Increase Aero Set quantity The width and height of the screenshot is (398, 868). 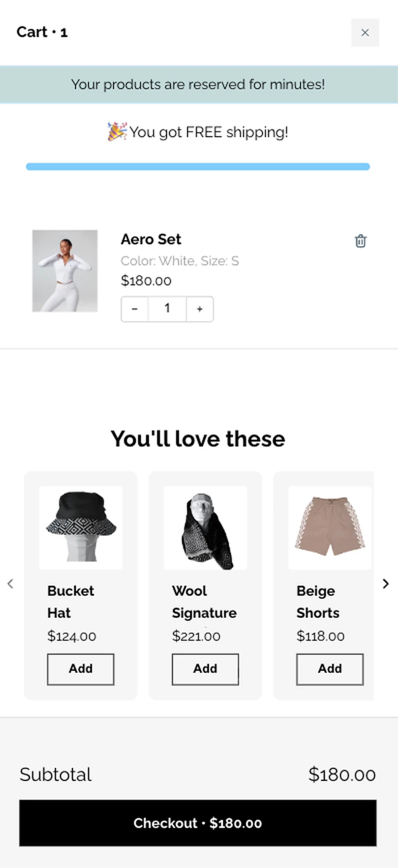click(199, 309)
